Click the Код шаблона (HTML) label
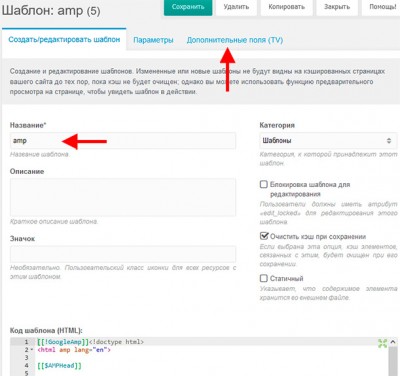 click(x=46, y=330)
